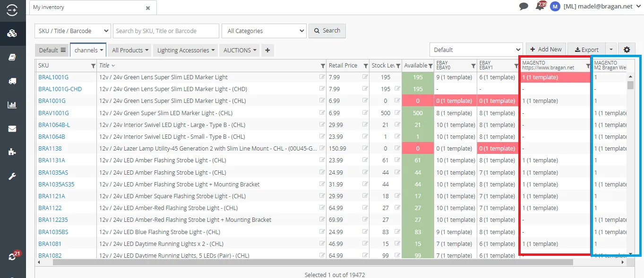Open the Settings wrench sidebar icon

(12, 176)
